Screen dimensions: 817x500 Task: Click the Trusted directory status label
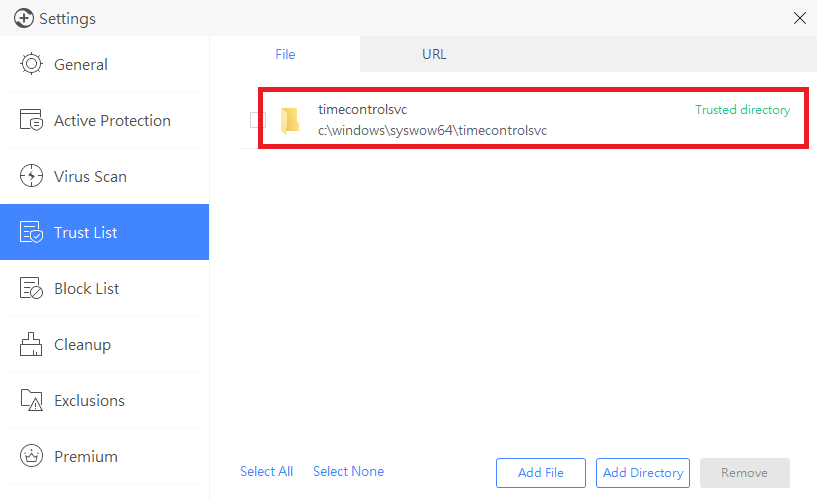click(742, 109)
